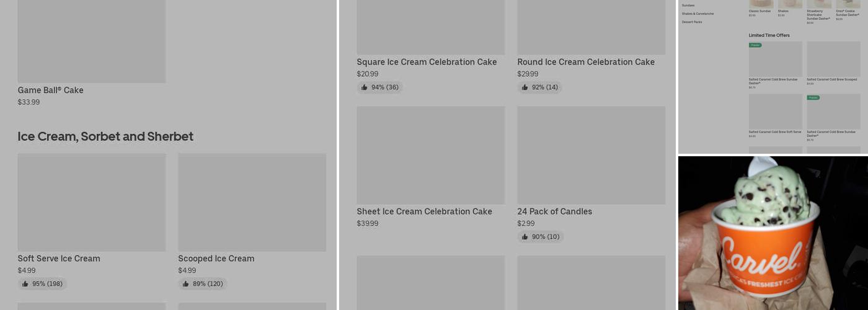This screenshot has height=310, width=868.
Task: Click the Scooped Ice Cream image
Action: 252,202
